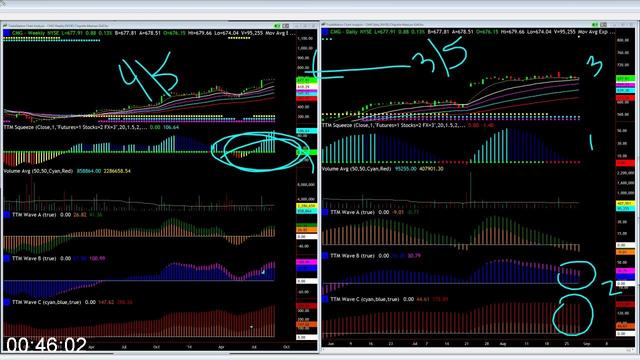Click Hi=679.66 value in daily header

click(513, 32)
